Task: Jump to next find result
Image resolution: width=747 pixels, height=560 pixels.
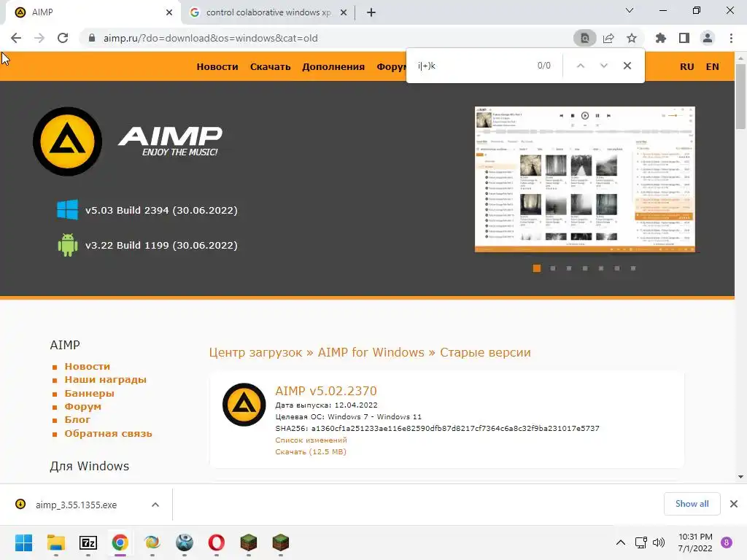Action: 603,66
